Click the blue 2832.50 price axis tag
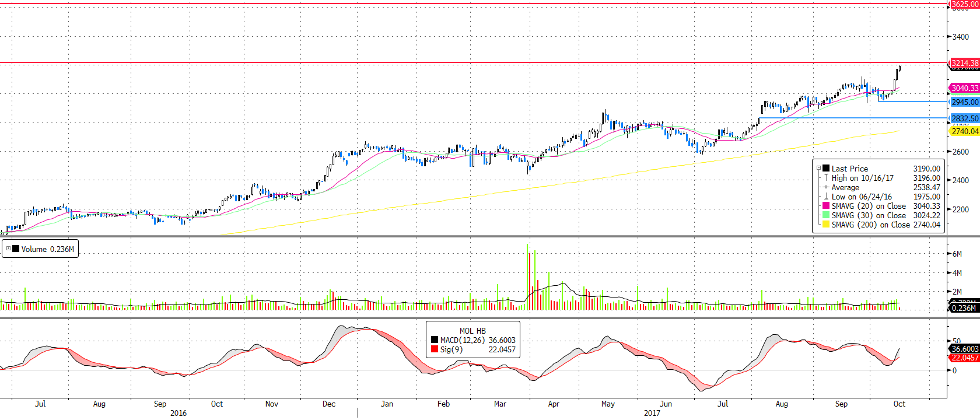The height and width of the screenshot is (420, 980). pyautogui.click(x=965, y=118)
